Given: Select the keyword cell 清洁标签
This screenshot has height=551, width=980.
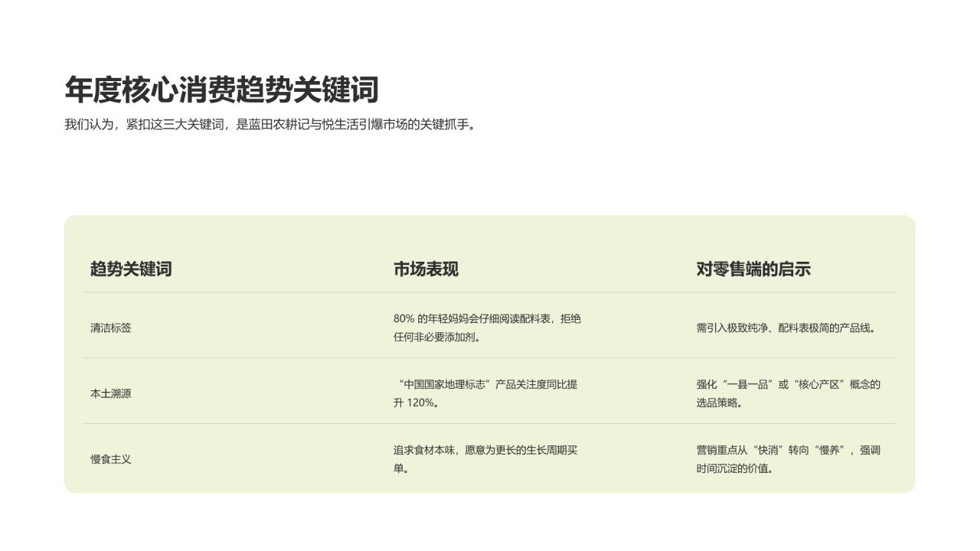Looking at the screenshot, I should tap(111, 328).
